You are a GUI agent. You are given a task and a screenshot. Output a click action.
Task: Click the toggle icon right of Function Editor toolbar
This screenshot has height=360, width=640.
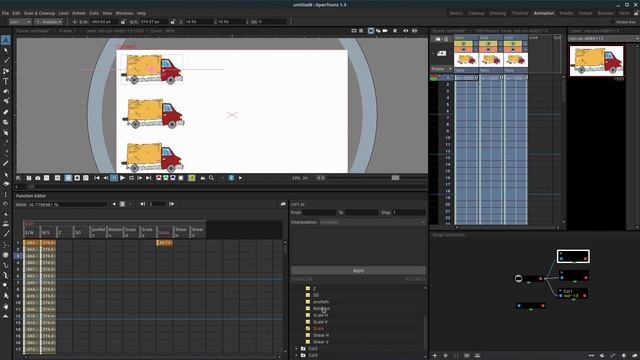283,204
